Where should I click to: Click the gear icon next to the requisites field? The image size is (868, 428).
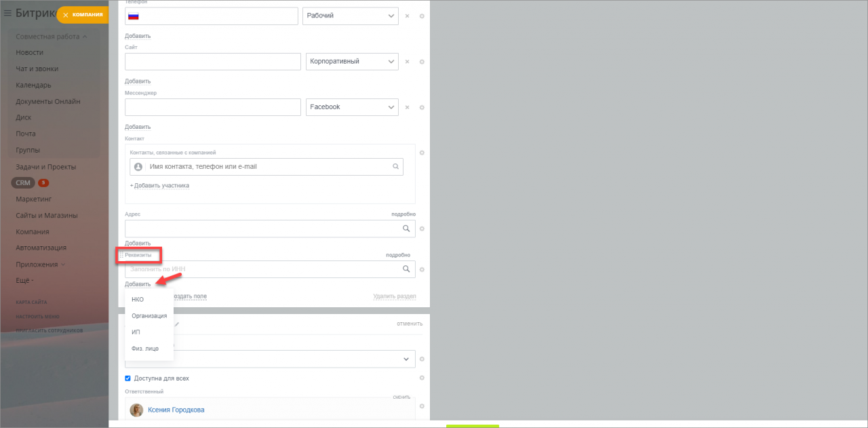(x=422, y=269)
